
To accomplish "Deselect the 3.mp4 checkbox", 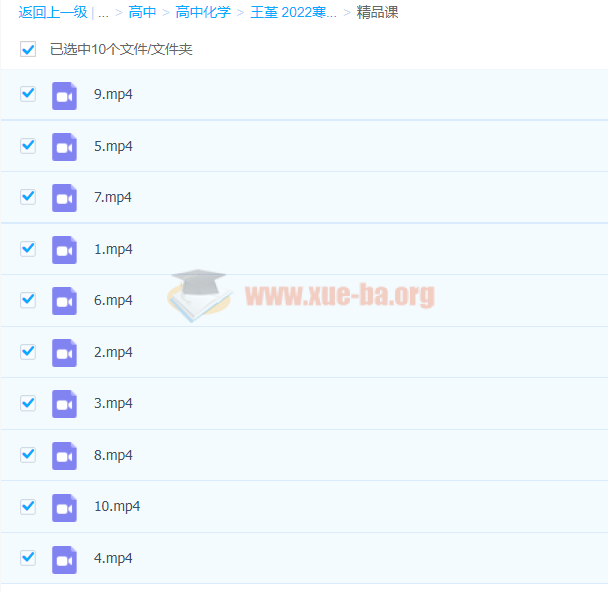I will click(x=28, y=403).
